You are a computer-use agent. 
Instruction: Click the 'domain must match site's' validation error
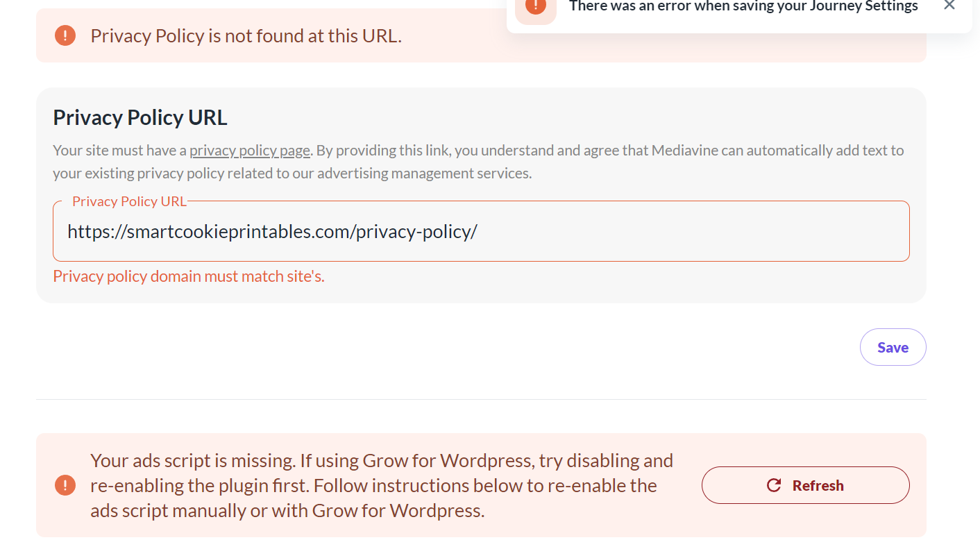(189, 276)
